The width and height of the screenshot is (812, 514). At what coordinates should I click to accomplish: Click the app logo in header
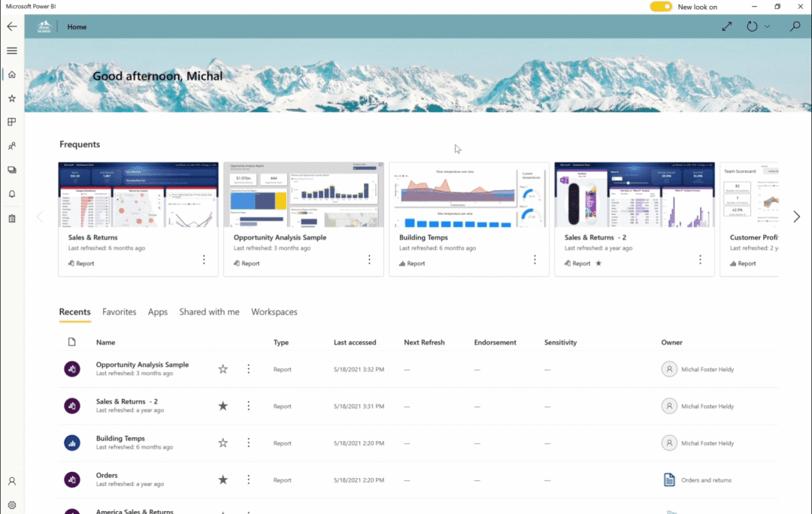pyautogui.click(x=44, y=26)
